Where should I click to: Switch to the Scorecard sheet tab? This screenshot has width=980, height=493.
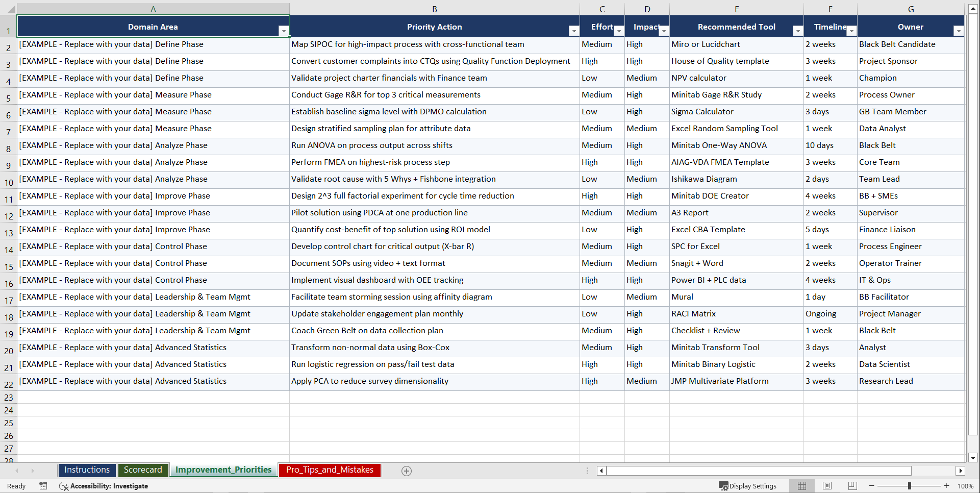143,470
